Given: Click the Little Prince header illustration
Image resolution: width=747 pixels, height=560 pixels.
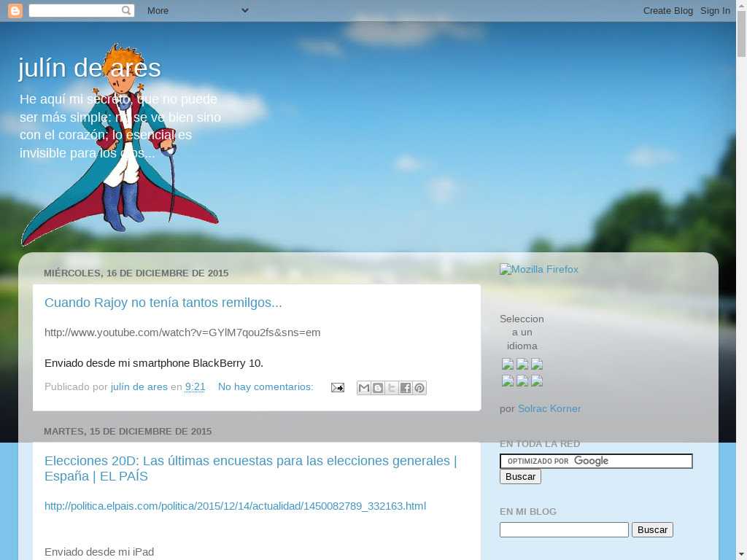Looking at the screenshot, I should coord(119,144).
